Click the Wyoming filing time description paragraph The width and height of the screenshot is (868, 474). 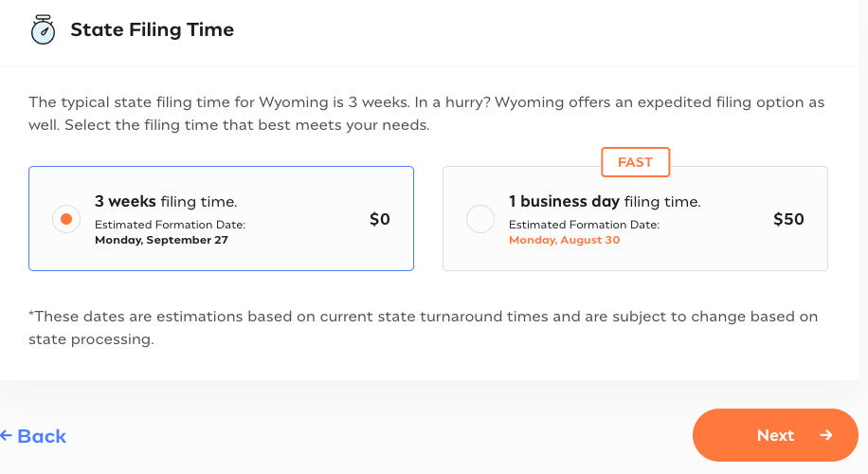[426, 113]
